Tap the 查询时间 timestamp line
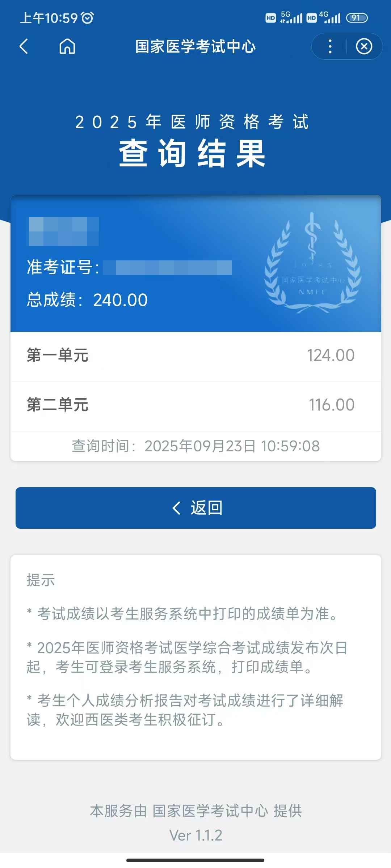The width and height of the screenshot is (391, 868). click(195, 446)
